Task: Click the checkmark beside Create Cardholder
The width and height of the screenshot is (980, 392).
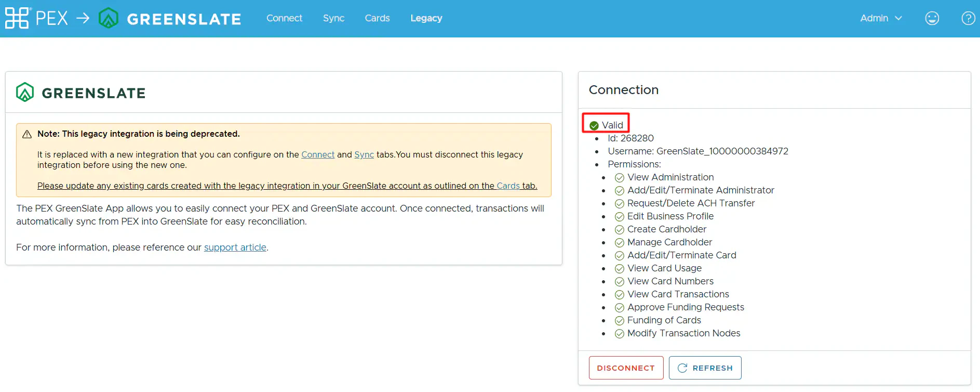Action: (x=620, y=230)
